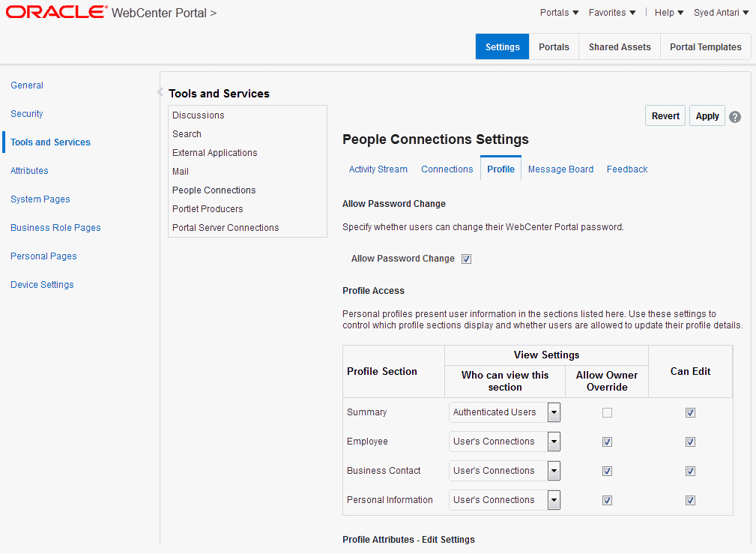Select Portlet Producers in the services list
The image size is (756, 554).
click(x=208, y=209)
